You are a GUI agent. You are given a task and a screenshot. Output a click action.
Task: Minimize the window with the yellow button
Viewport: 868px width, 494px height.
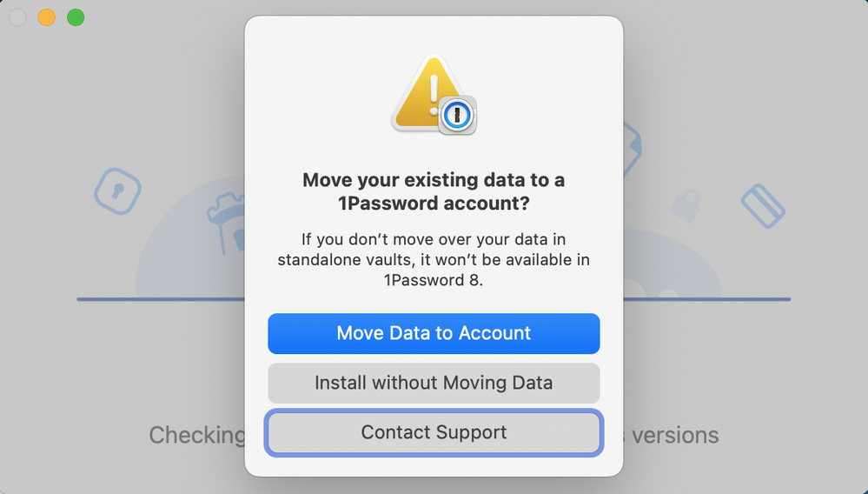46,17
